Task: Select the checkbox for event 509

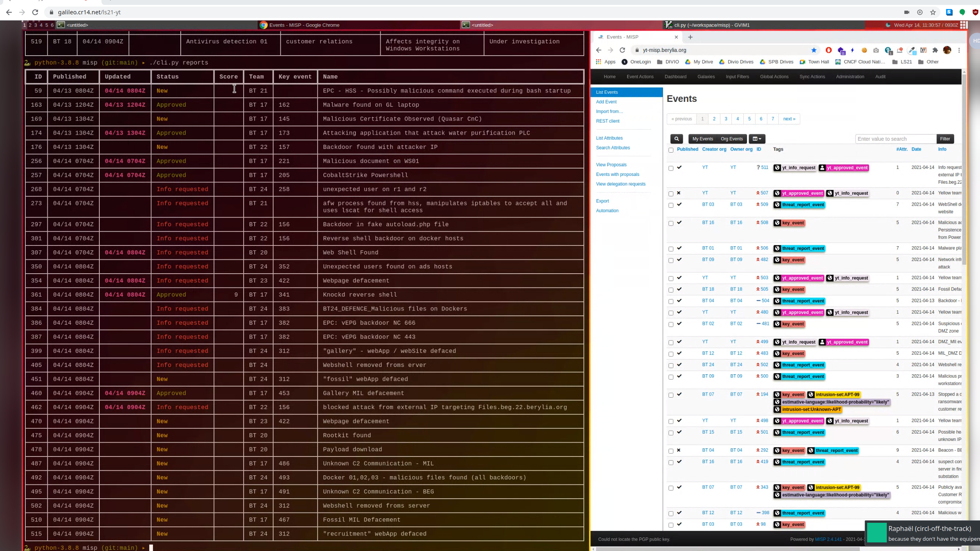Action: pyautogui.click(x=671, y=205)
